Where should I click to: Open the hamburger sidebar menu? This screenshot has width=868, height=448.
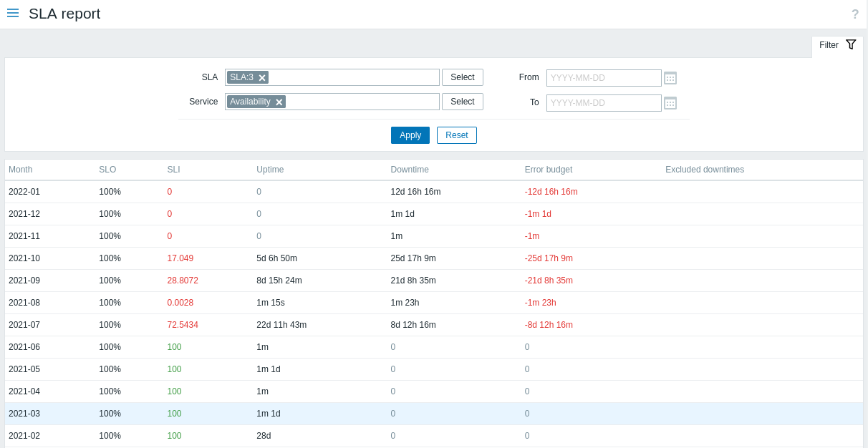coord(13,13)
